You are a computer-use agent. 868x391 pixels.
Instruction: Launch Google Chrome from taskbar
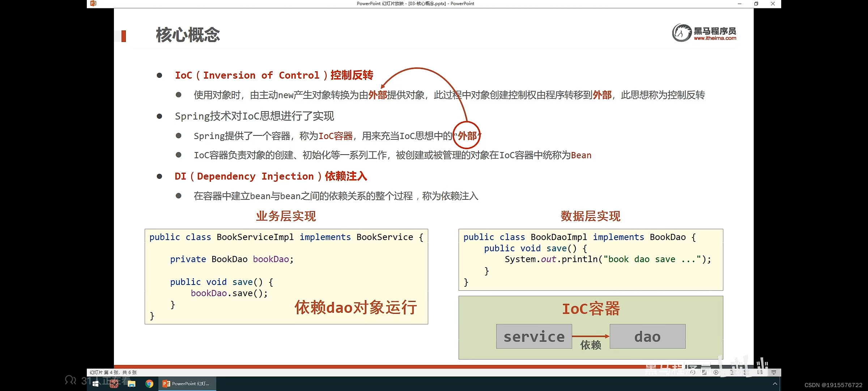149,384
